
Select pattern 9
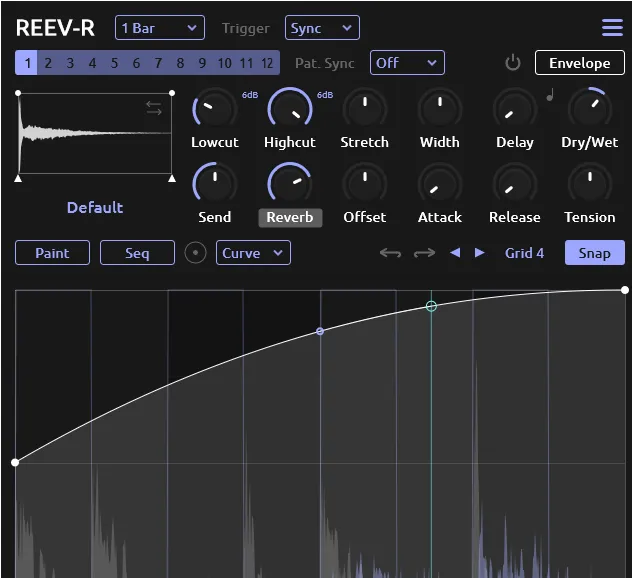[202, 63]
